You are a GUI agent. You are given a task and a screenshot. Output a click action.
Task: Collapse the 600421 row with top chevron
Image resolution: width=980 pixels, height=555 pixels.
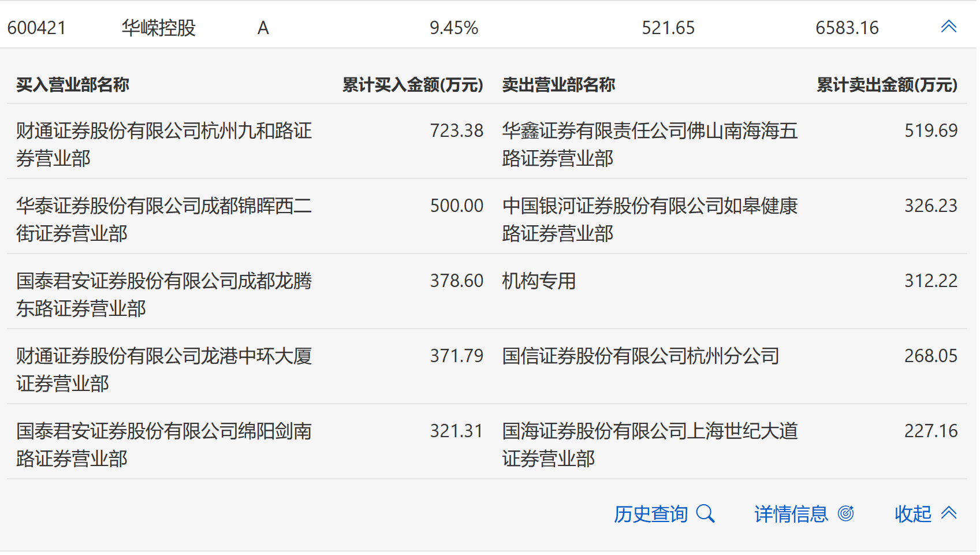click(x=948, y=27)
